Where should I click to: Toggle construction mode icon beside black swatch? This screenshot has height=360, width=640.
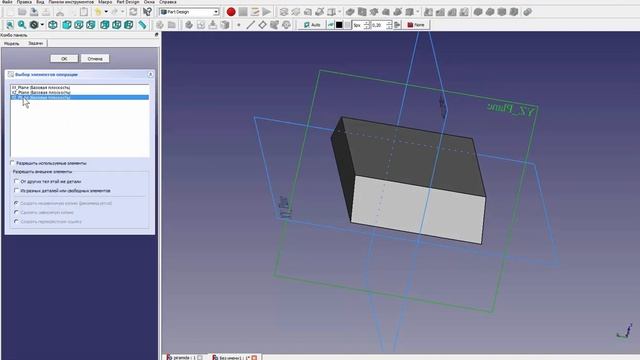331,25
